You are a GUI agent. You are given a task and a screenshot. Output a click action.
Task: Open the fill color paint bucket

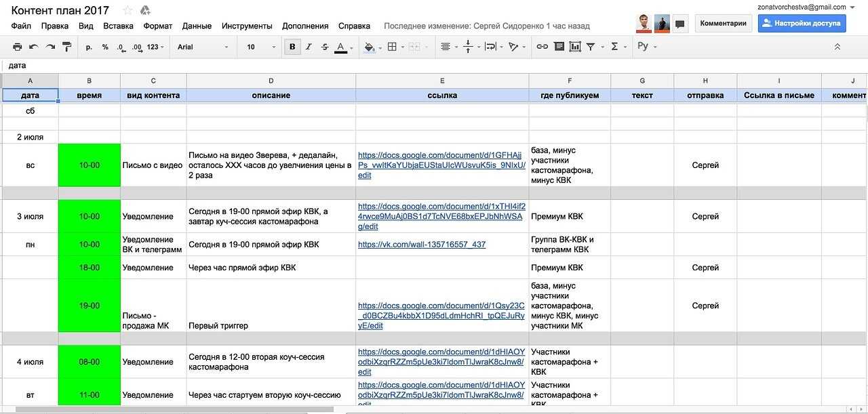coord(372,47)
